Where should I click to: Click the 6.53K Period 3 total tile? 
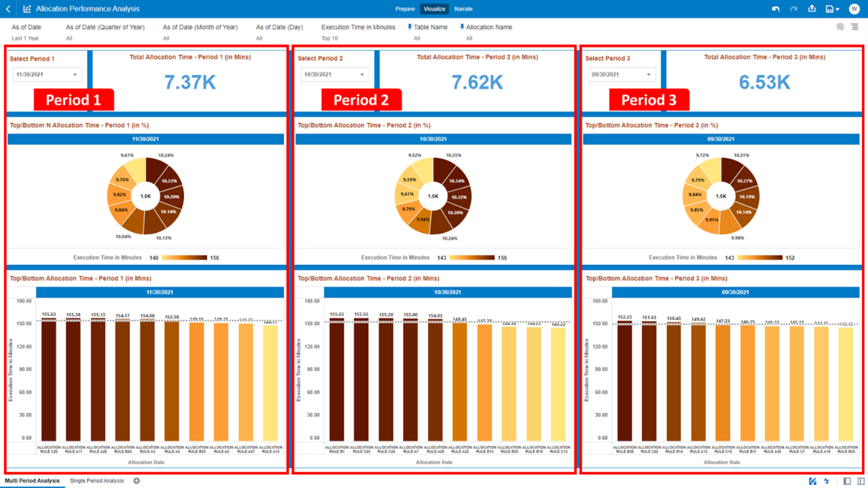click(x=765, y=82)
